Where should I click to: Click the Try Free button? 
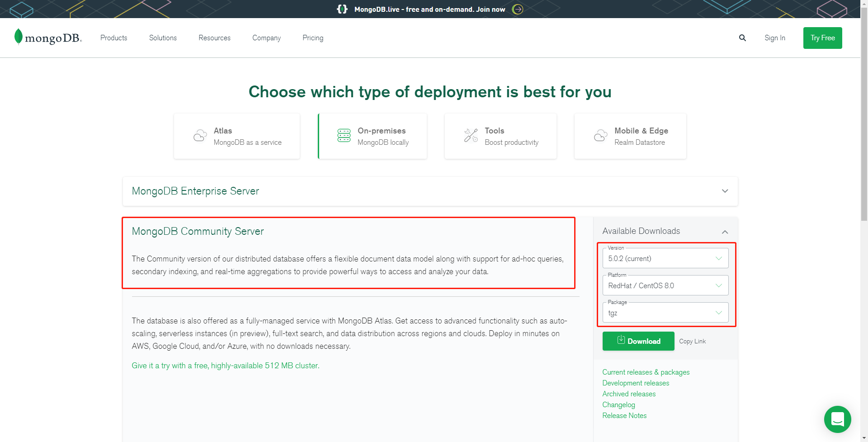(x=822, y=38)
